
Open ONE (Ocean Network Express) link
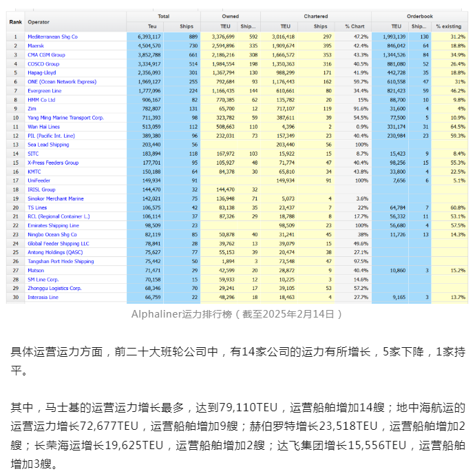[x=62, y=82]
